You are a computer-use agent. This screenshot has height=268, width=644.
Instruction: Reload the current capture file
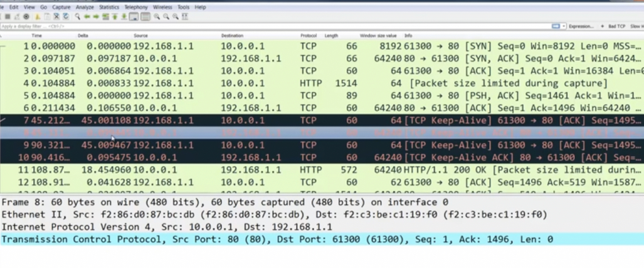coord(66,17)
